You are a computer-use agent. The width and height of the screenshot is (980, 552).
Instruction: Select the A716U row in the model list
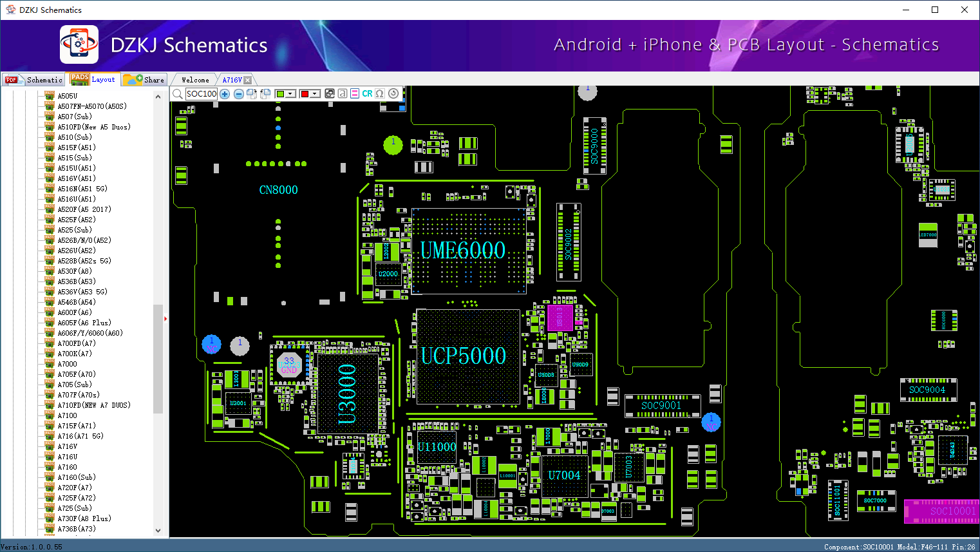[x=68, y=457]
